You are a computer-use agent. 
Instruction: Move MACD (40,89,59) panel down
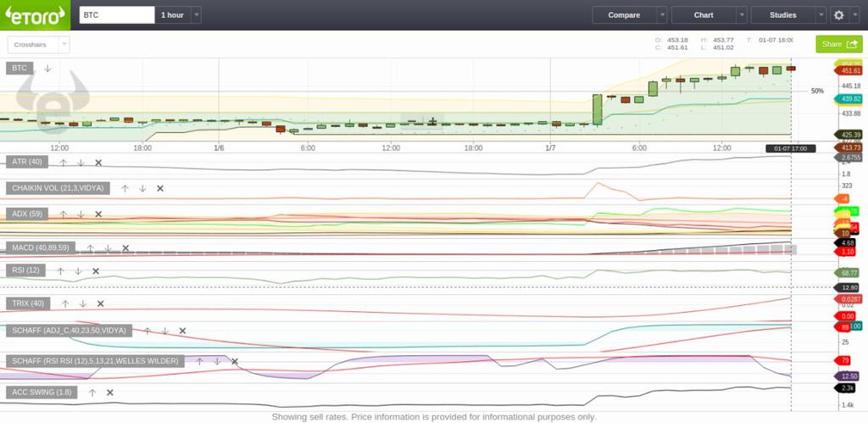108,248
